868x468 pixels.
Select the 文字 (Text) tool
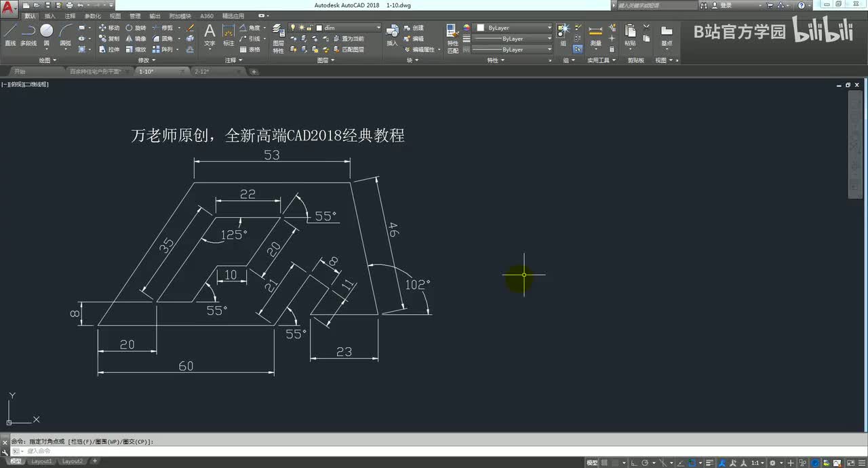[210, 35]
